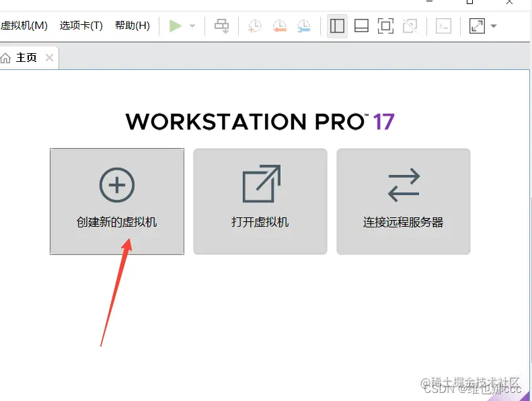Click the unity mode toolbar icon

point(410,26)
